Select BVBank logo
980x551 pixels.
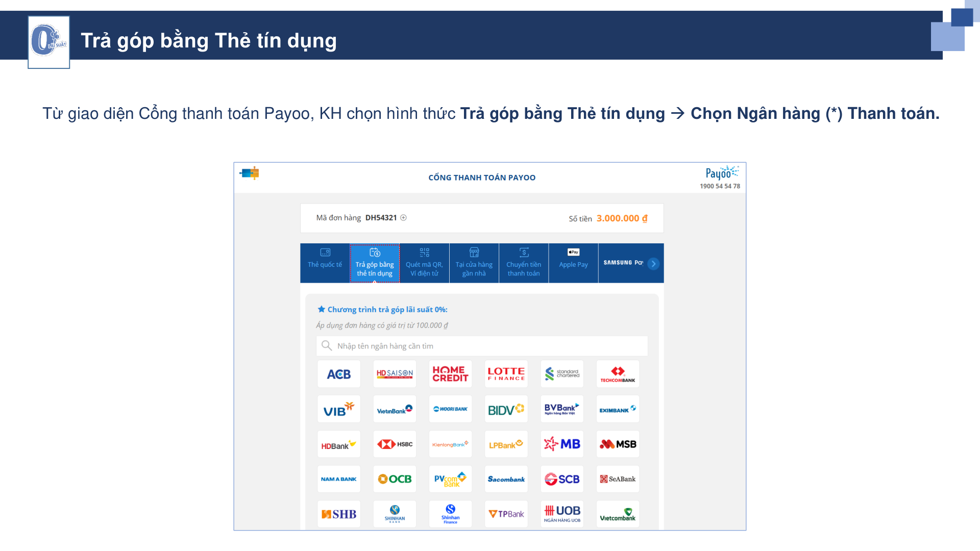[562, 409]
